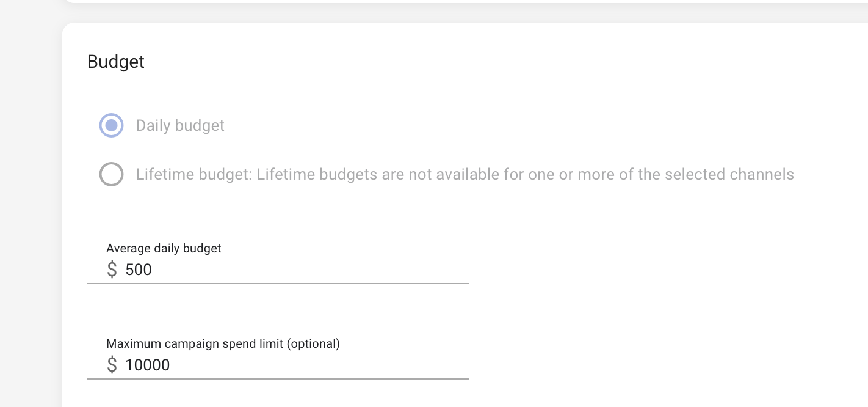Click the underline of Average daily budget field
Screen dimensions: 868x407
tap(278, 284)
